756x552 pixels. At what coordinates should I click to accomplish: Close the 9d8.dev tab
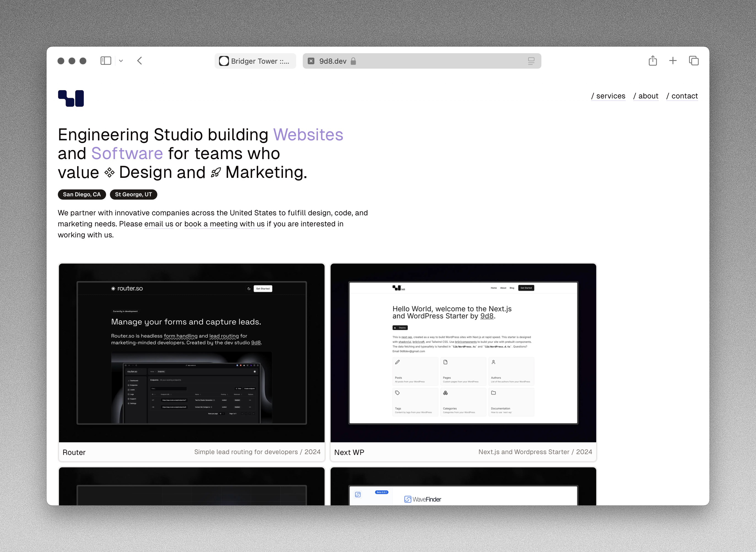tap(311, 61)
